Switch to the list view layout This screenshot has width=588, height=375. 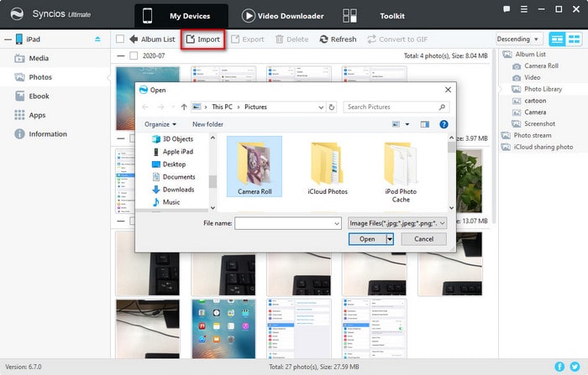point(557,39)
